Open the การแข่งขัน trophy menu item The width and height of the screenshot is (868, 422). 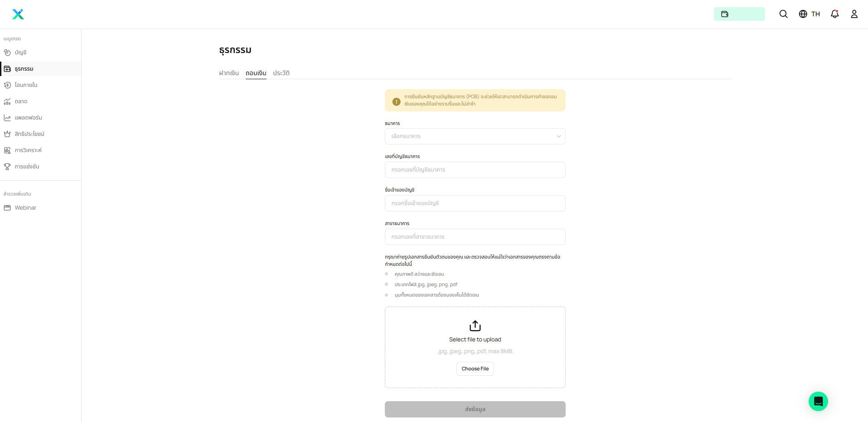coord(27,167)
